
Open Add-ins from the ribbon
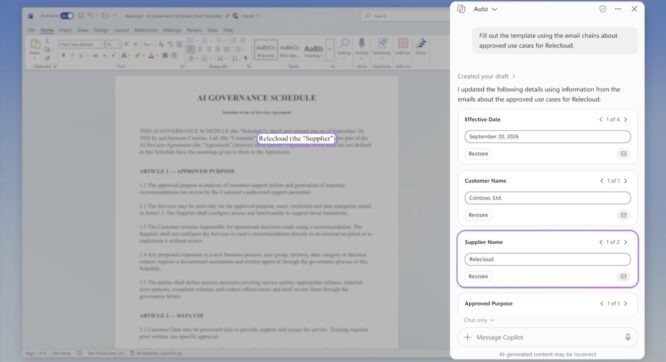pyautogui.click(x=403, y=47)
